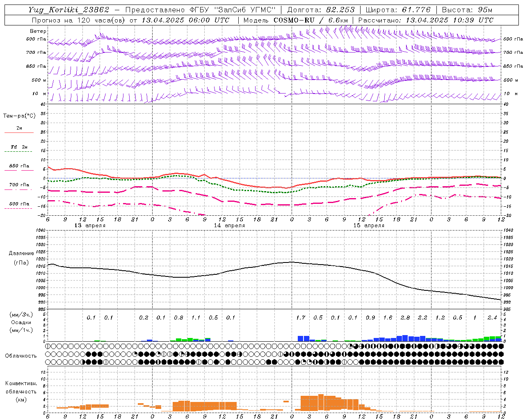
Task: Click the date label 15 апреля
Action: point(369,226)
